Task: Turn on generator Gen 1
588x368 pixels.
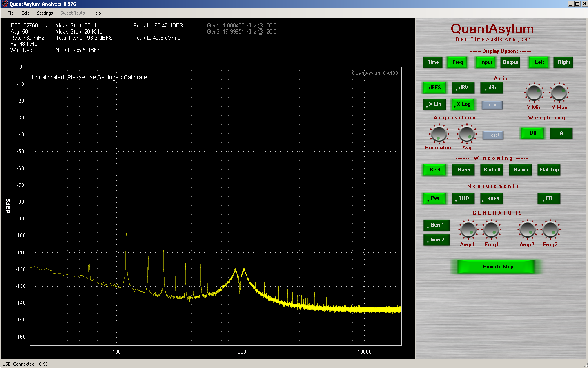Action: [437, 225]
